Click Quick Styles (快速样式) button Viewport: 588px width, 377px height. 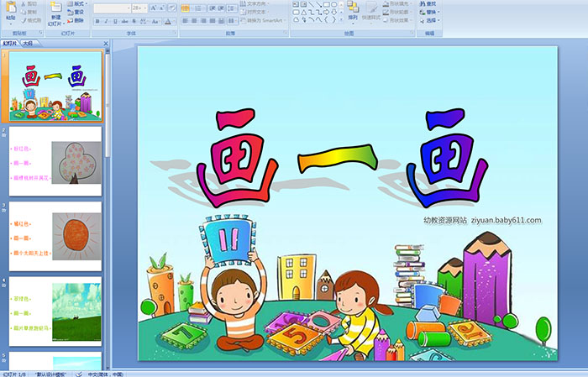[371, 12]
